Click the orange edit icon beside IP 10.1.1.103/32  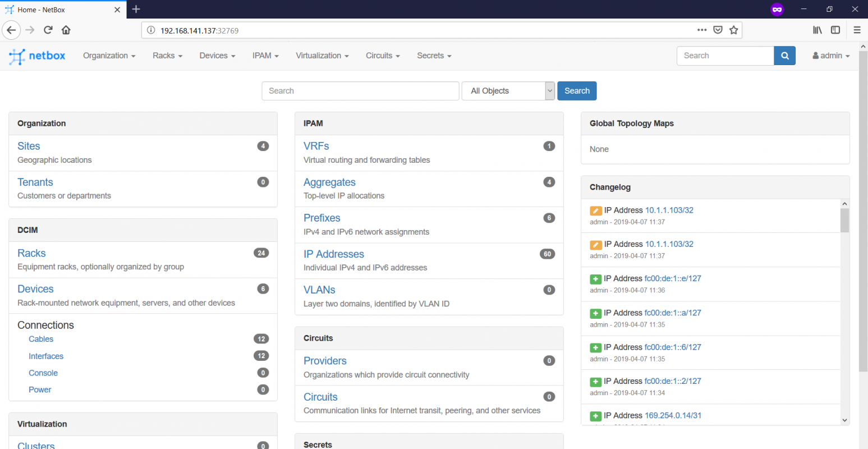coord(595,210)
